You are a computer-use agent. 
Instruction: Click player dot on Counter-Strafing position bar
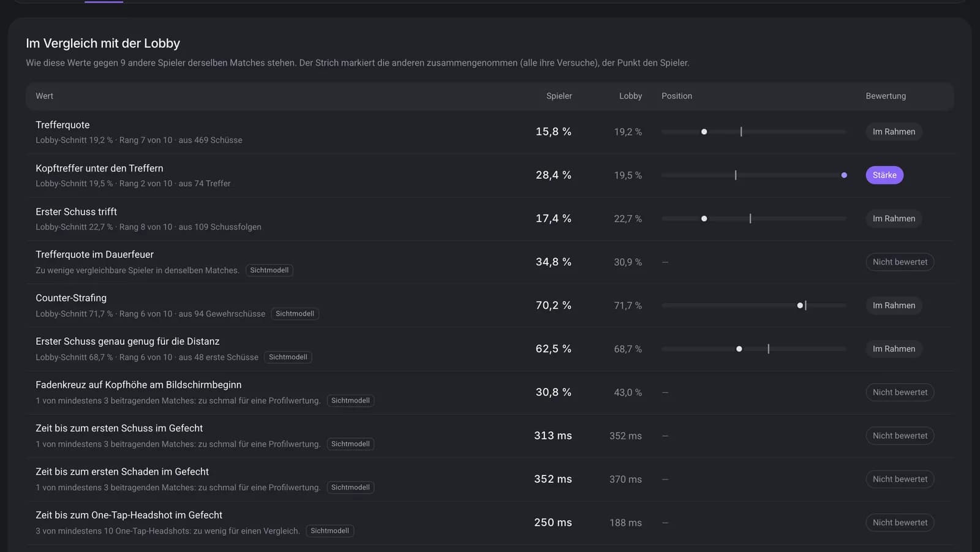coord(800,305)
